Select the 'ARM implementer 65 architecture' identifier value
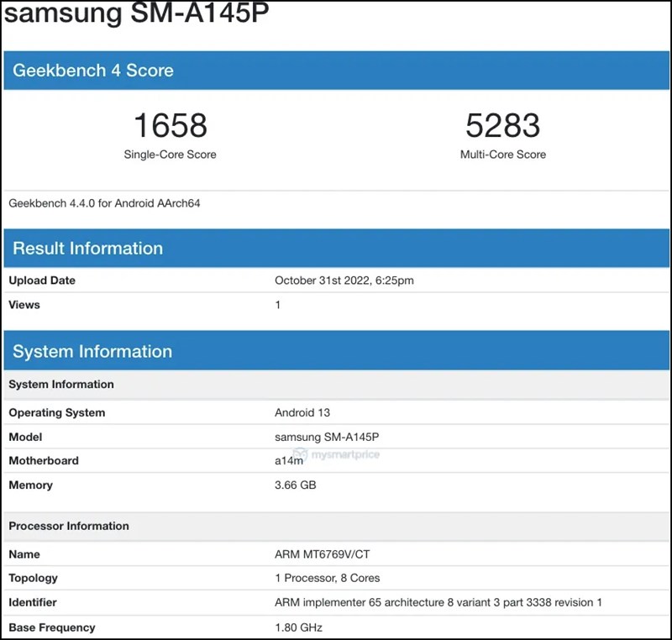The height and width of the screenshot is (640, 672). [438, 602]
